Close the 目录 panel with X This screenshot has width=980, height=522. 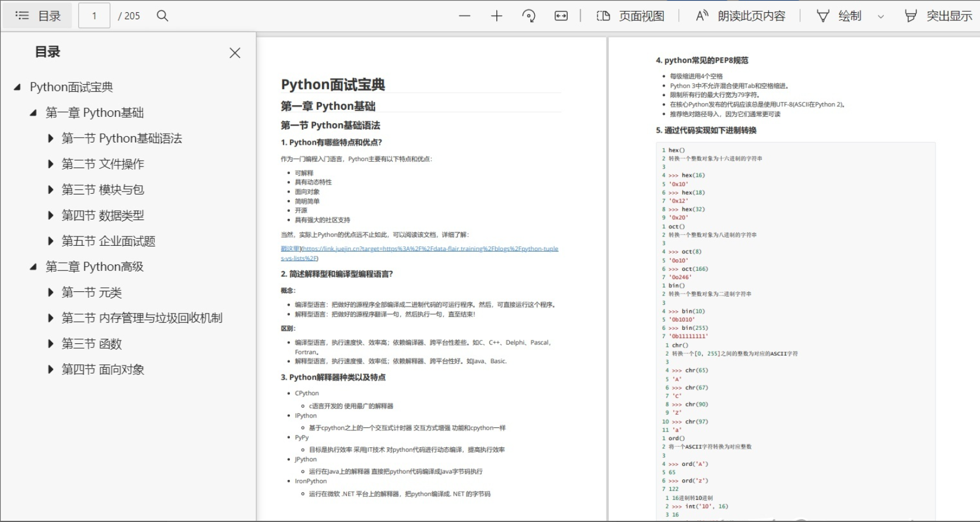coord(235,53)
